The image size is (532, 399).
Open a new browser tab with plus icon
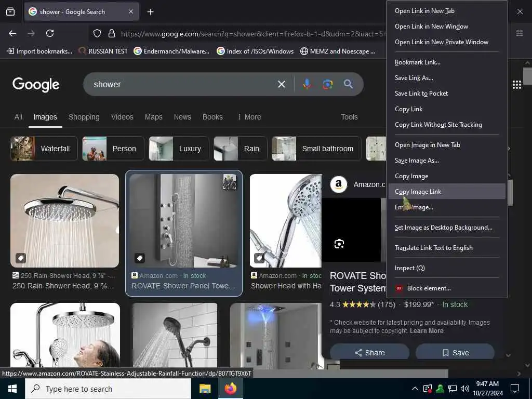150,12
